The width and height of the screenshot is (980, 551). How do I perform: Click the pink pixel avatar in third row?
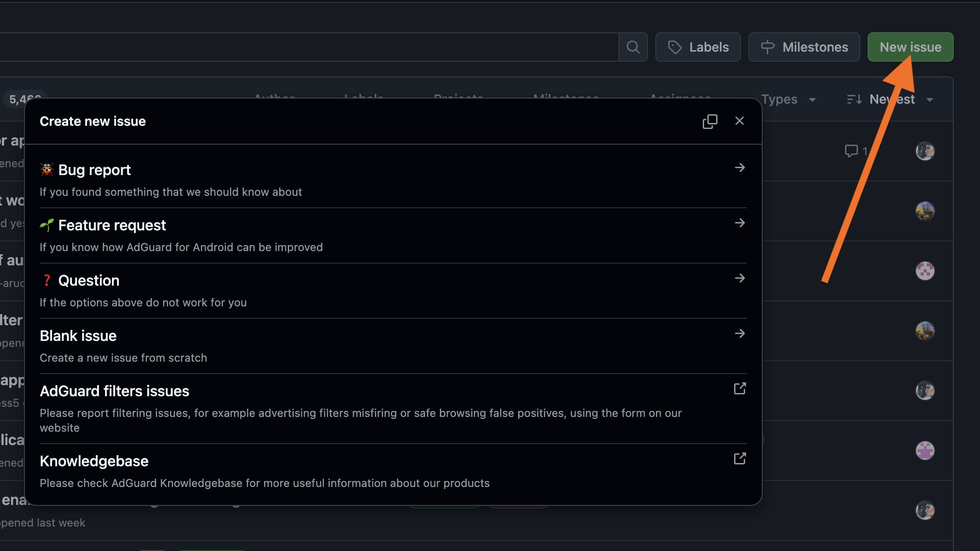925,271
